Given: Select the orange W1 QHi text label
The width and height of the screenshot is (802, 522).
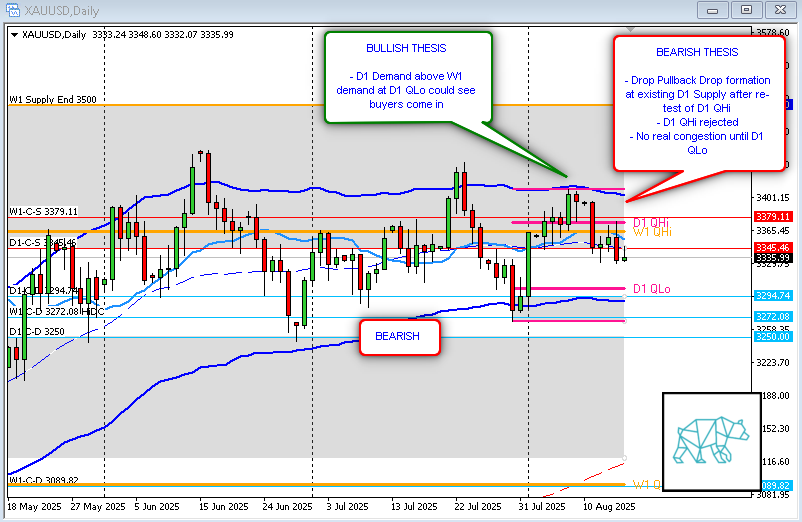Looking at the screenshot, I should tap(652, 232).
